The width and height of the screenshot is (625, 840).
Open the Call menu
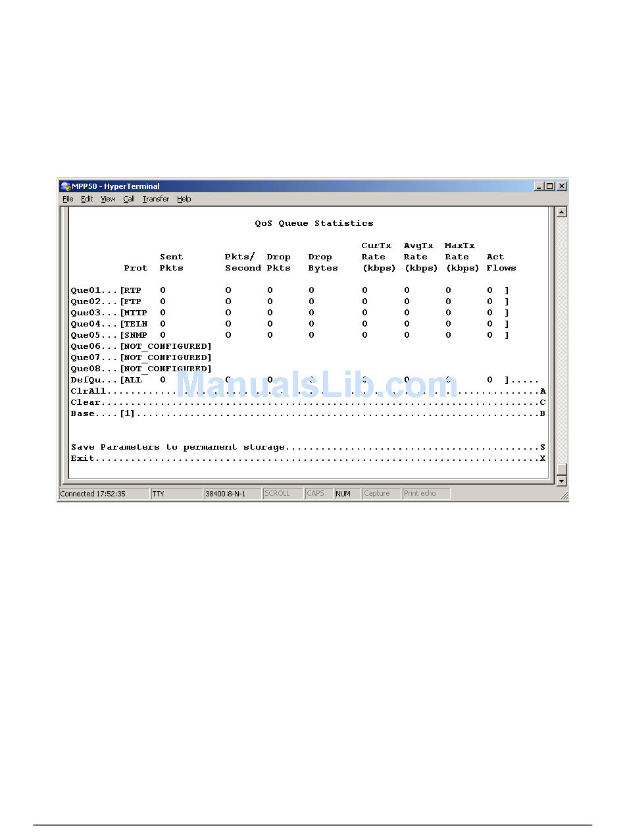click(129, 199)
